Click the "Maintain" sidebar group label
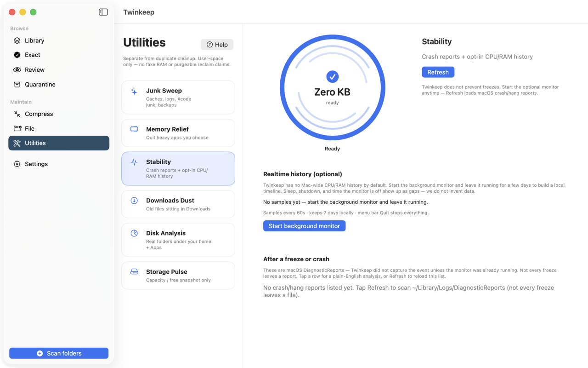 pos(21,102)
